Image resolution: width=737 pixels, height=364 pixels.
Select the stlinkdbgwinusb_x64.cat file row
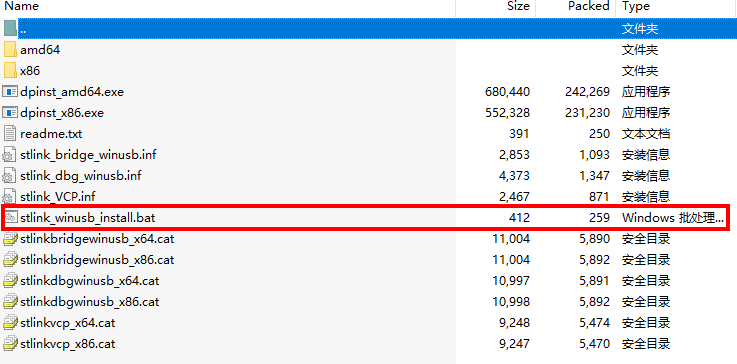(x=368, y=281)
